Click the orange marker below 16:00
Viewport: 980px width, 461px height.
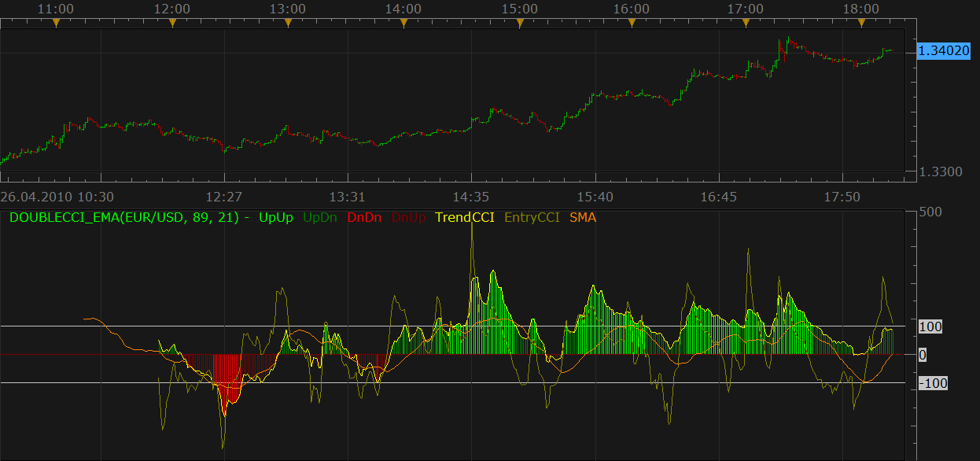(x=631, y=24)
